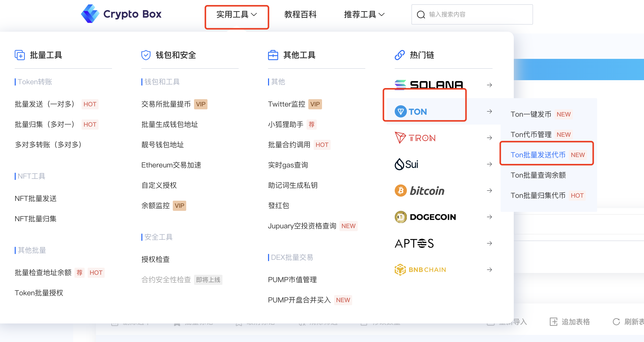Viewport: 644px width, 342px height.
Task: Select the Dogecoin chain logo
Action: [x=425, y=217]
